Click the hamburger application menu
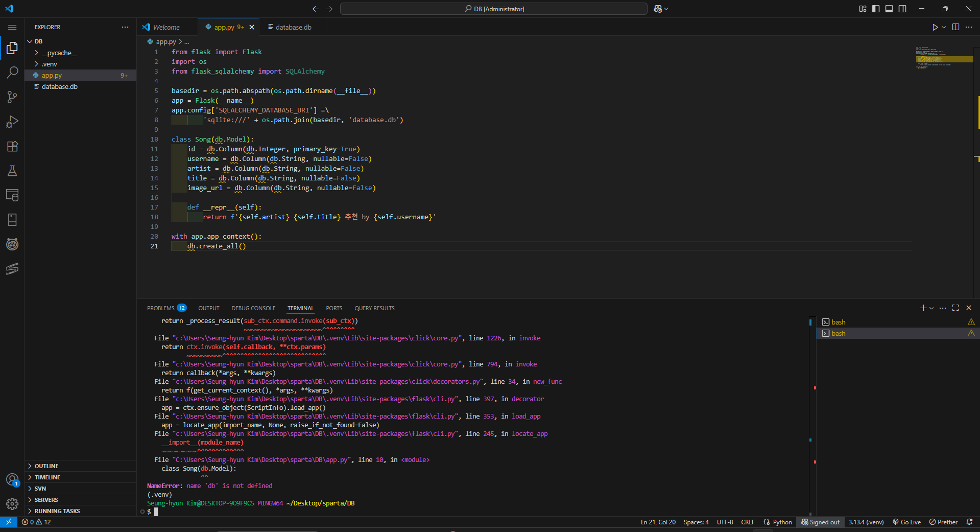The width and height of the screenshot is (980, 532). (x=12, y=27)
